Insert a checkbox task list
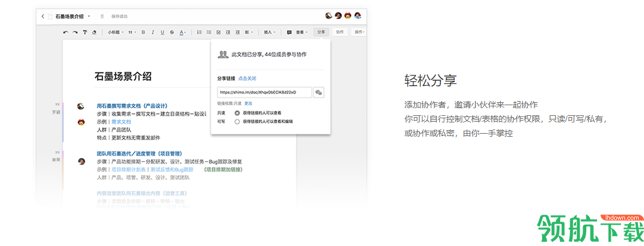 coord(218,32)
